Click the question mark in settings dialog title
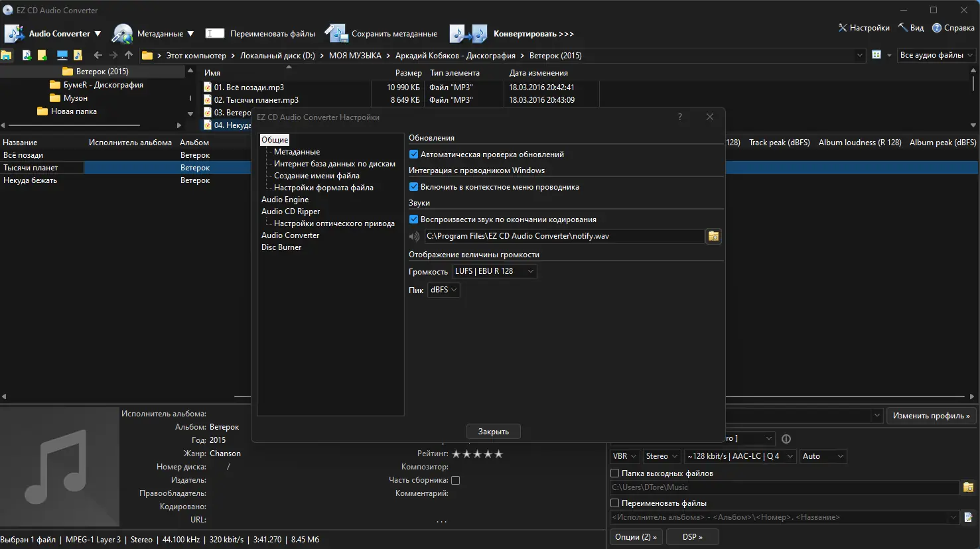The width and height of the screenshot is (980, 549). (x=680, y=117)
